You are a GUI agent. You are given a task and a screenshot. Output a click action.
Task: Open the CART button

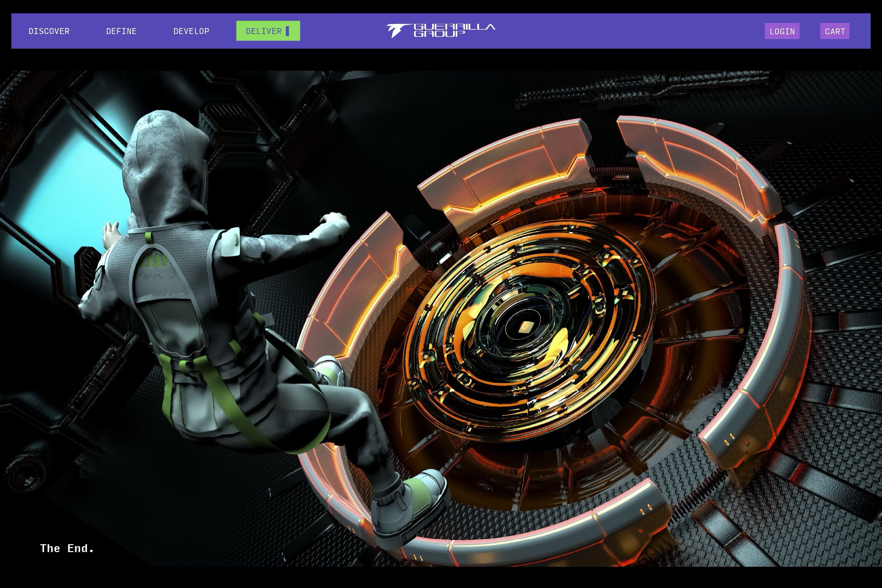(835, 31)
